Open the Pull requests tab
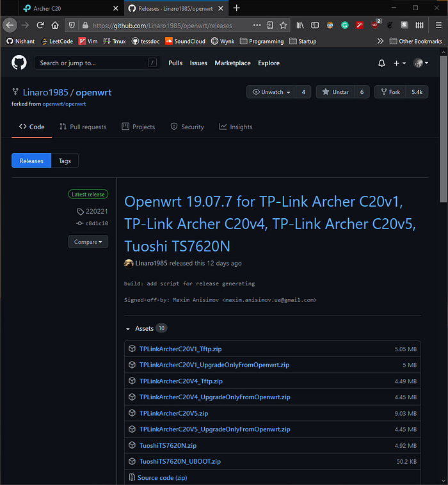The image size is (448, 485). pyautogui.click(x=83, y=127)
